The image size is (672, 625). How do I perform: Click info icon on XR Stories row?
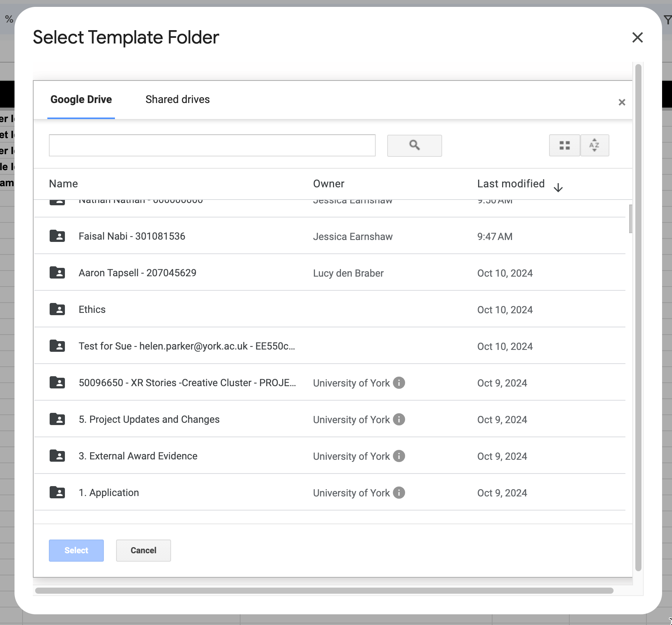399,383
